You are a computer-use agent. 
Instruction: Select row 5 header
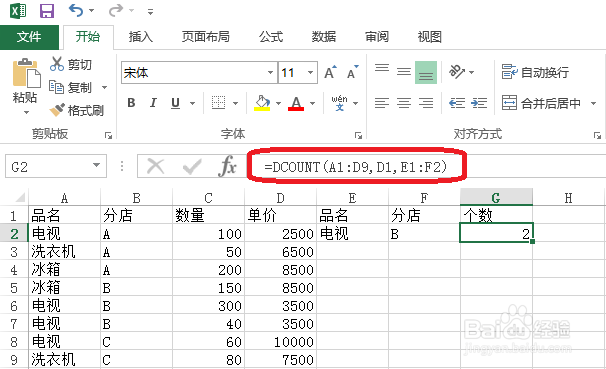pos(14,288)
